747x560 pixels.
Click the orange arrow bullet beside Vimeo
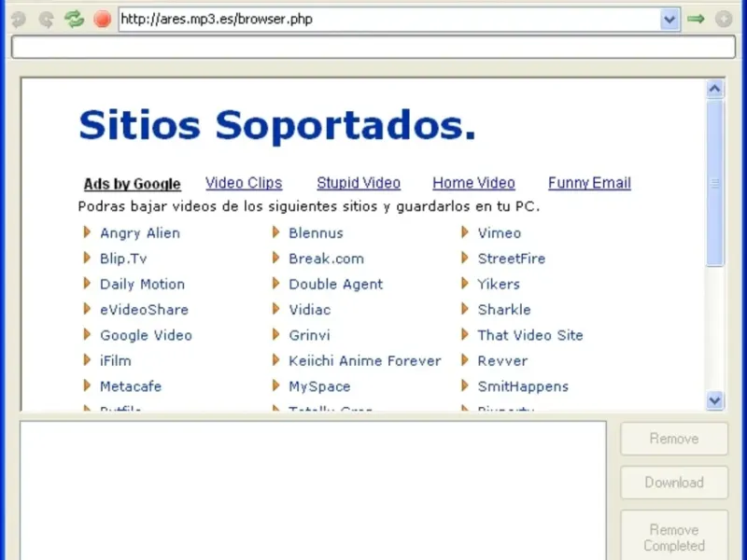click(x=465, y=232)
